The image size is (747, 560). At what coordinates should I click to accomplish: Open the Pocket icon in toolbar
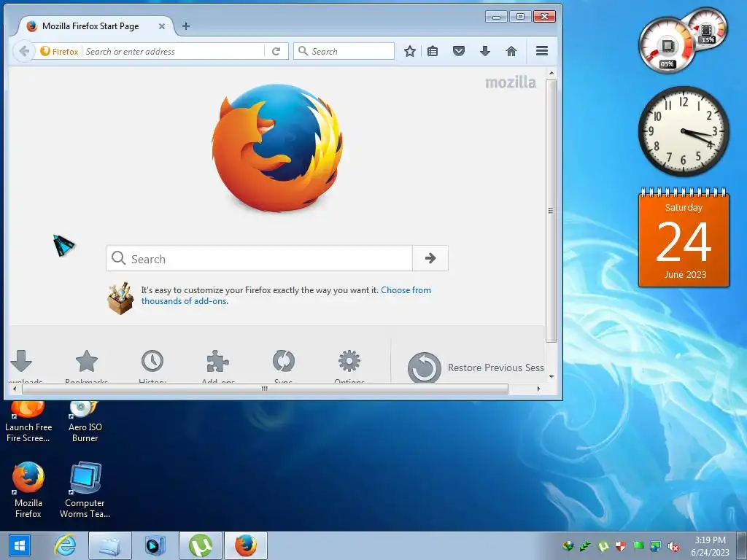[458, 51]
